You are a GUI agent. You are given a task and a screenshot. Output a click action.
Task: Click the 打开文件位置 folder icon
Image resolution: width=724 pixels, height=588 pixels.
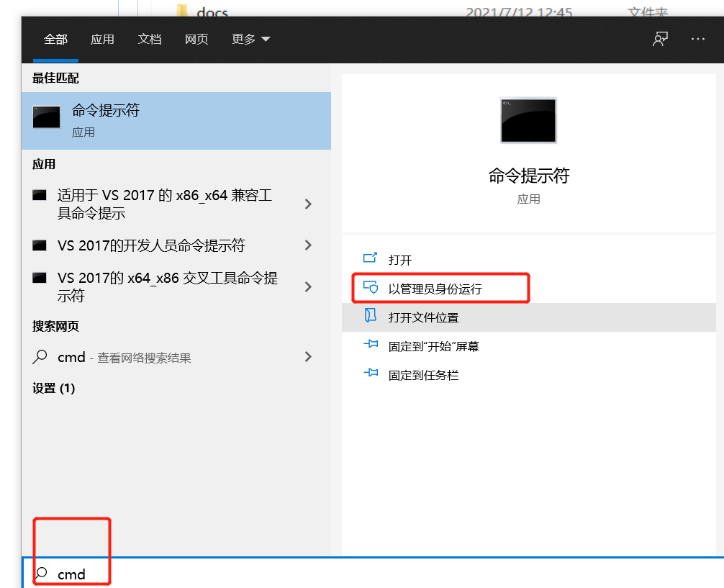pyautogui.click(x=371, y=315)
